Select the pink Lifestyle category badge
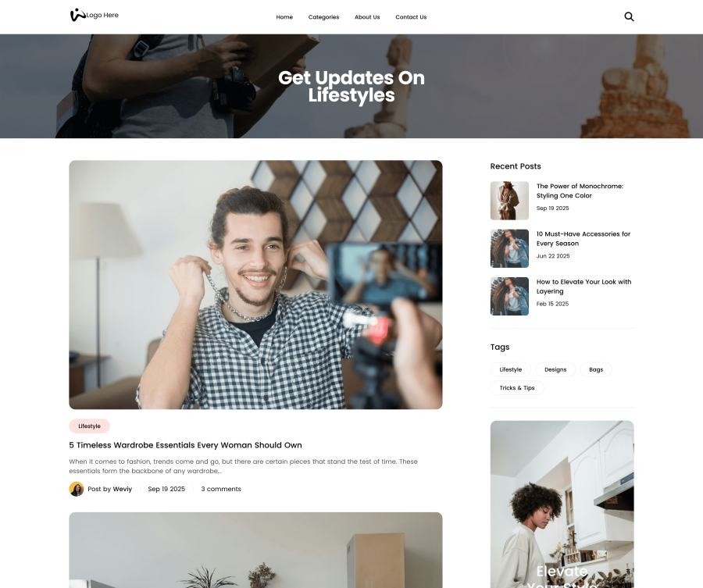Viewport: 703px width, 588px height. (89, 426)
